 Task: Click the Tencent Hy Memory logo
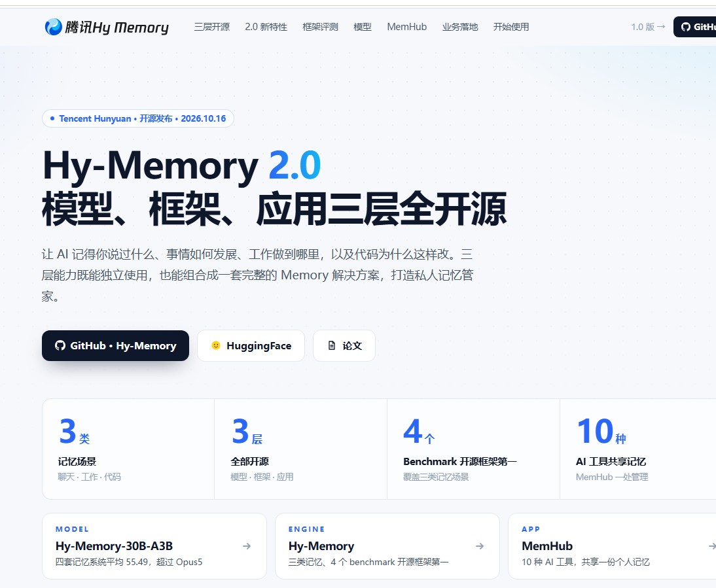[107, 27]
